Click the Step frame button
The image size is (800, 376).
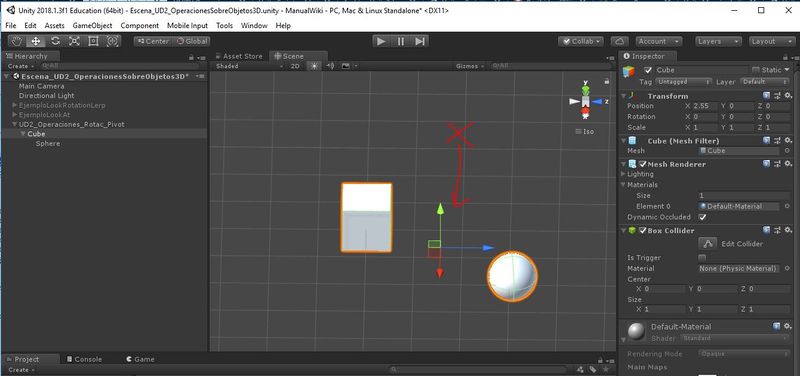[419, 41]
